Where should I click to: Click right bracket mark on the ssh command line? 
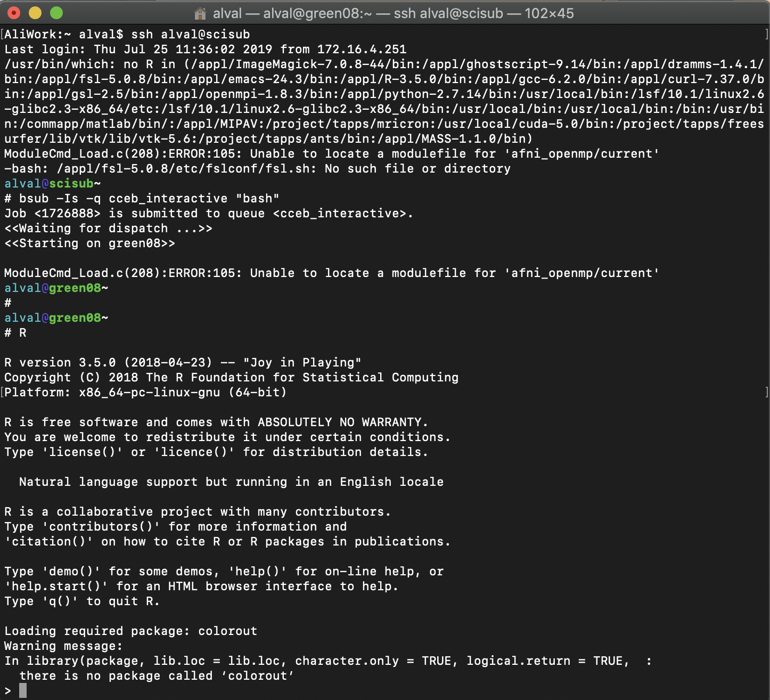pyautogui.click(x=766, y=35)
